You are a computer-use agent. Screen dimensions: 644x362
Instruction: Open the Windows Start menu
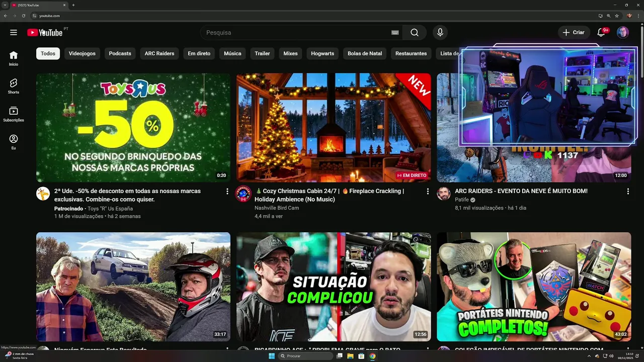272,356
